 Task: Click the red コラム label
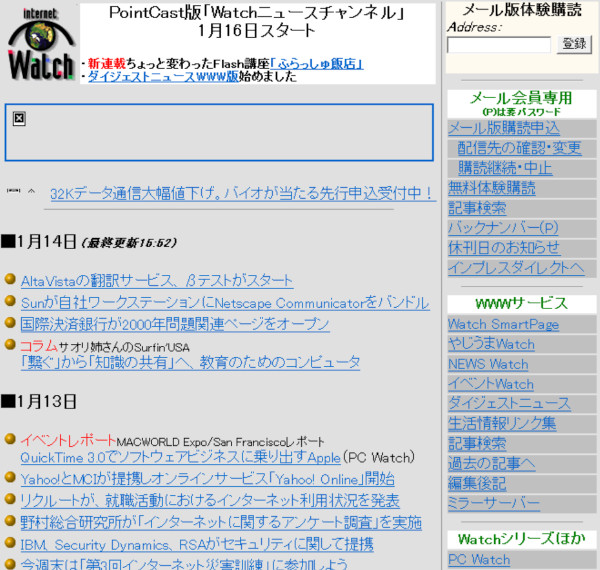pyautogui.click(x=39, y=346)
